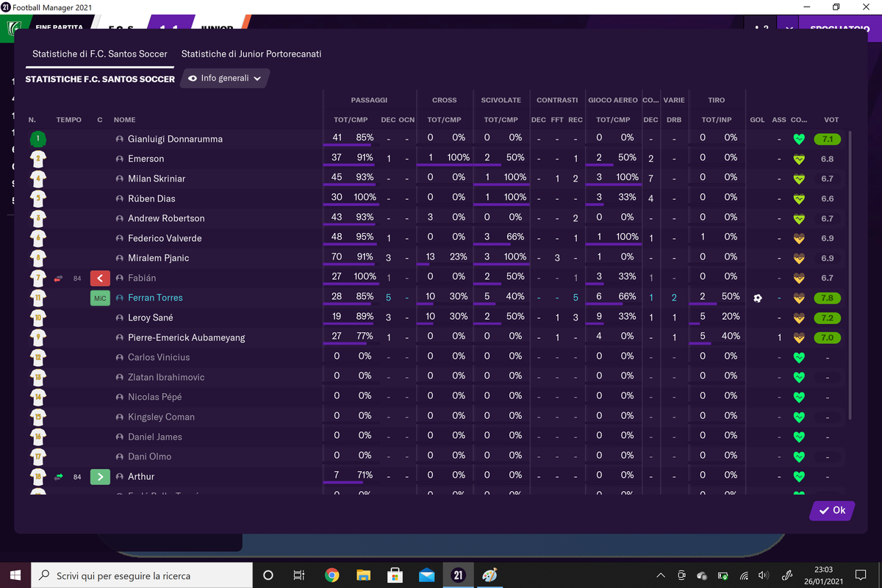Open Paint from the taskbar
882x588 pixels.
pos(490,576)
